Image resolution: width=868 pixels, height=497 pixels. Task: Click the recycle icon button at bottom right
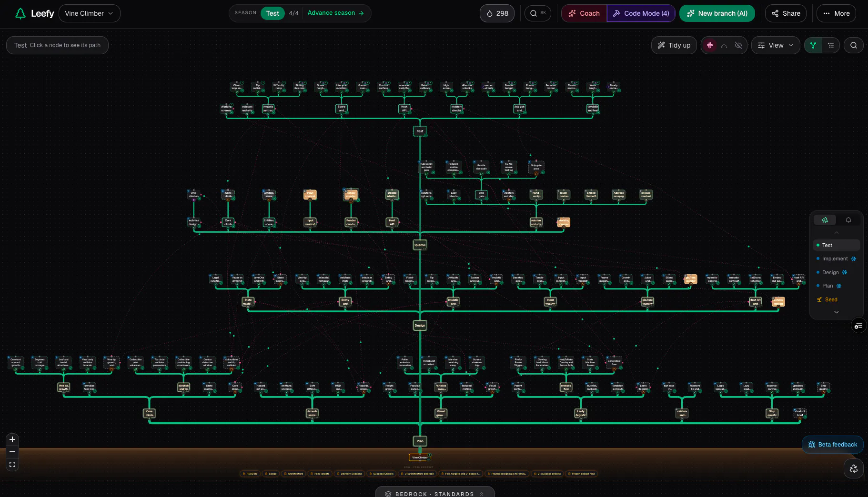coord(854,468)
